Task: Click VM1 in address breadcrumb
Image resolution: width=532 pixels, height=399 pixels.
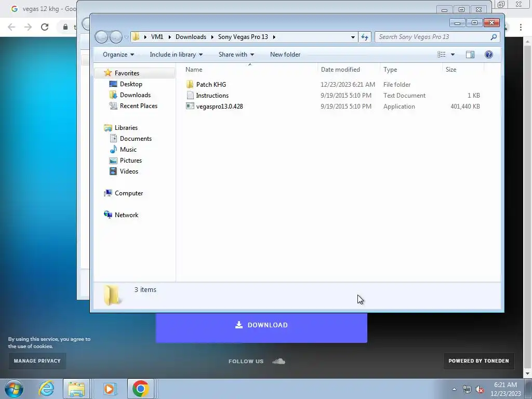Action: pyautogui.click(x=157, y=37)
